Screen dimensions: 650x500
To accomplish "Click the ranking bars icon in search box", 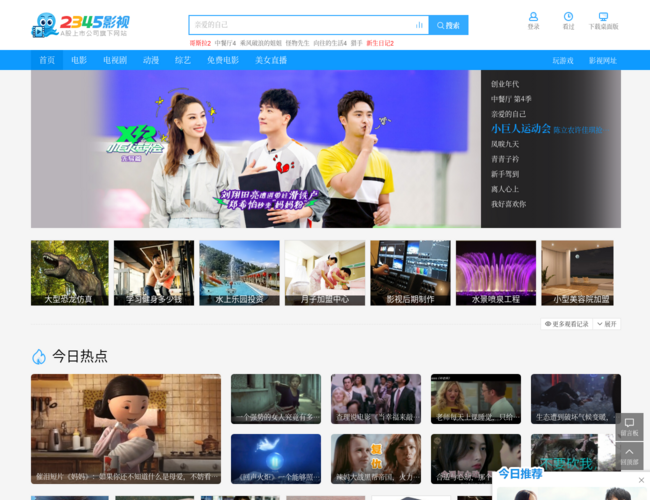I will tap(419, 25).
